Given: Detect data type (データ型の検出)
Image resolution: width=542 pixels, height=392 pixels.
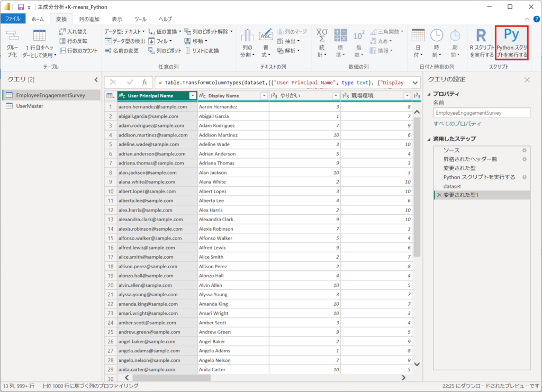Looking at the screenshot, I should (125, 41).
